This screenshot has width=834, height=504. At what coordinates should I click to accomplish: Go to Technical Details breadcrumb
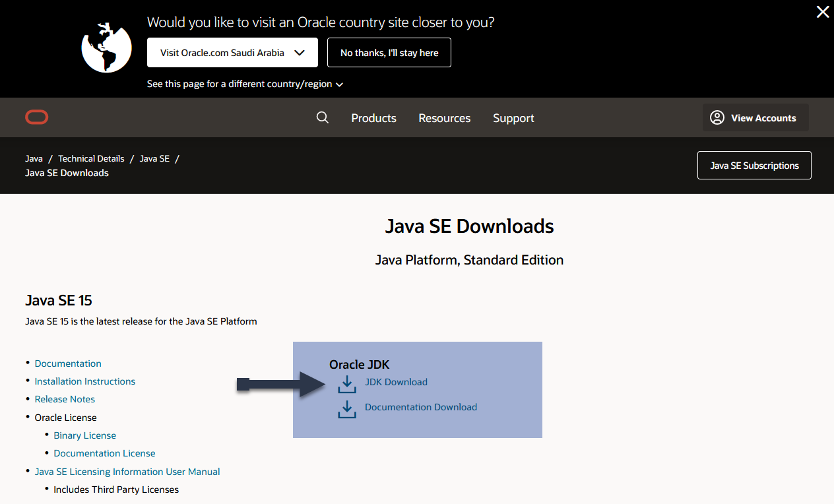(x=91, y=158)
